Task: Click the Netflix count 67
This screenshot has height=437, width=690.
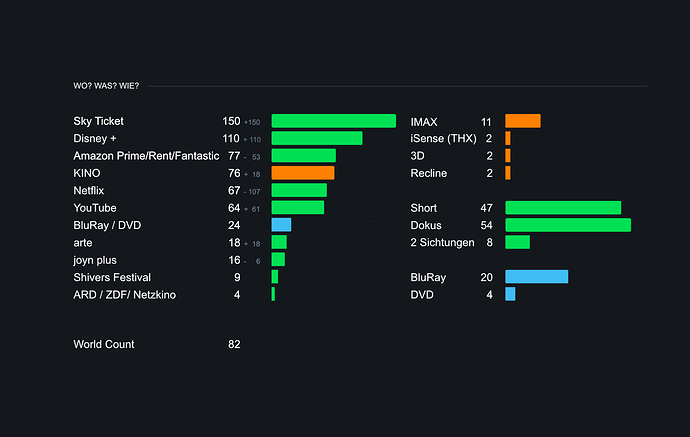Action: pyautogui.click(x=234, y=191)
